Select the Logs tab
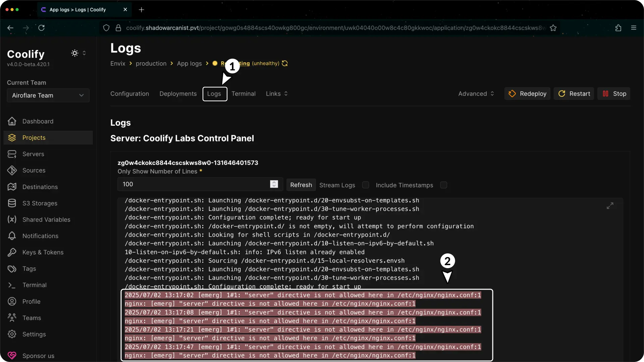Image resolution: width=644 pixels, height=362 pixels. point(215,94)
